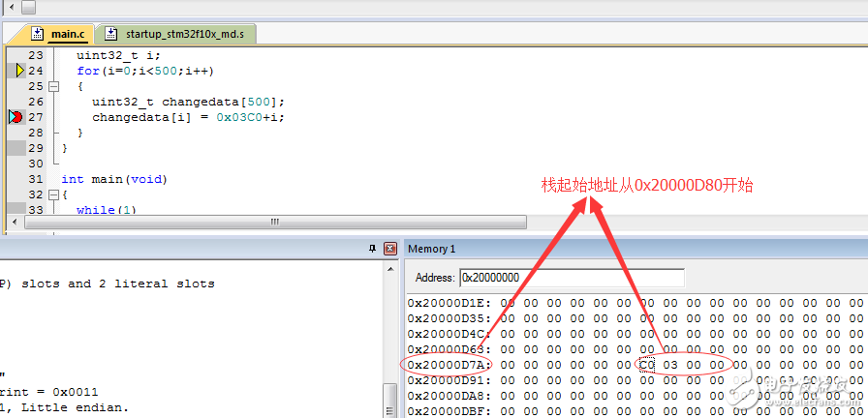Pin the output panel with pushpin icon
Image resolution: width=868 pixels, height=418 pixels.
[373, 249]
